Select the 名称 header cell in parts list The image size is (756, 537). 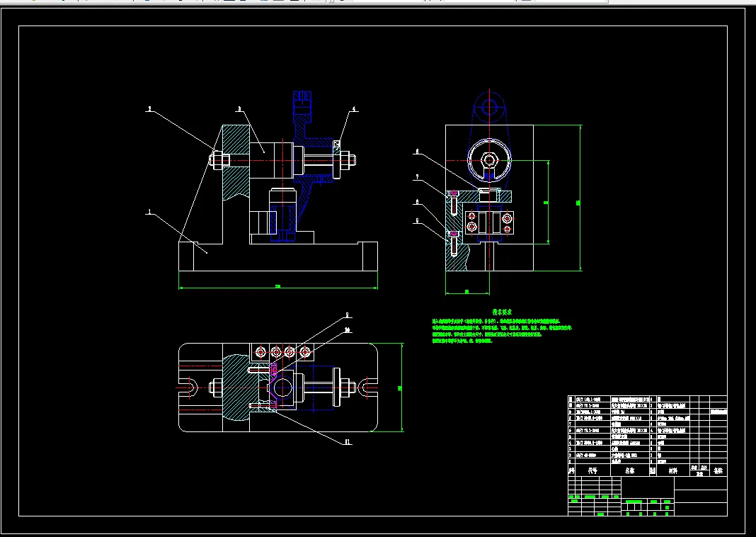point(630,470)
